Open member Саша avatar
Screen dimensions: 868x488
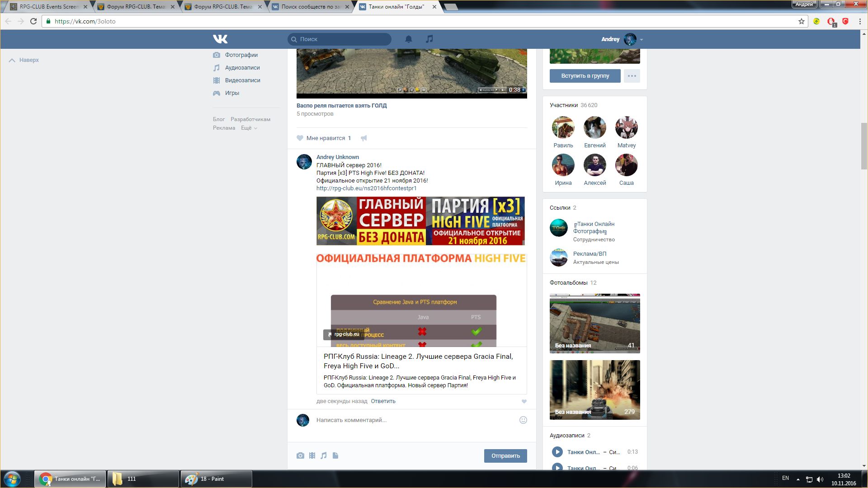point(627,165)
